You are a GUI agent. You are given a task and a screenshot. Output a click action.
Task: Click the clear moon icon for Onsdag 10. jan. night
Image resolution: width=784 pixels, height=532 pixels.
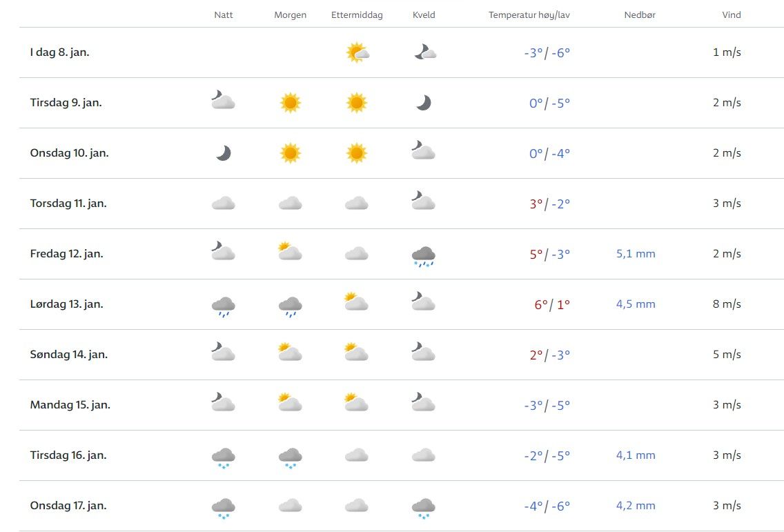(x=224, y=153)
